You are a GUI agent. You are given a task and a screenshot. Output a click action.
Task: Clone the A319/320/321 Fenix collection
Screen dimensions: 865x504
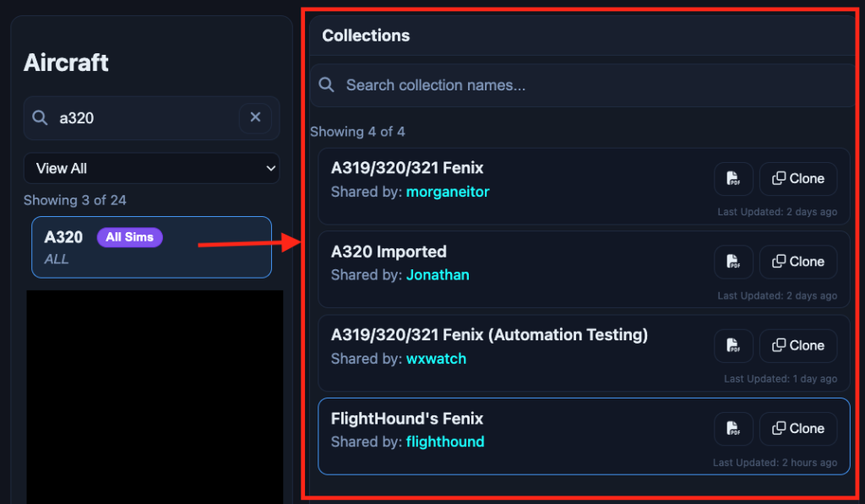(x=798, y=178)
